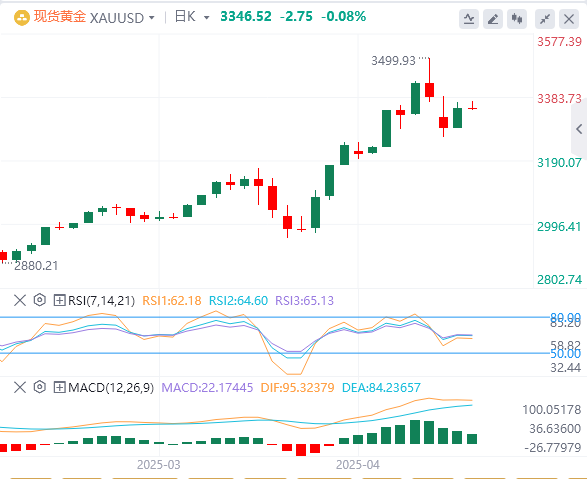Open MACD indicator settings gear
Screen dimensions: 587x479
[x=40, y=387]
